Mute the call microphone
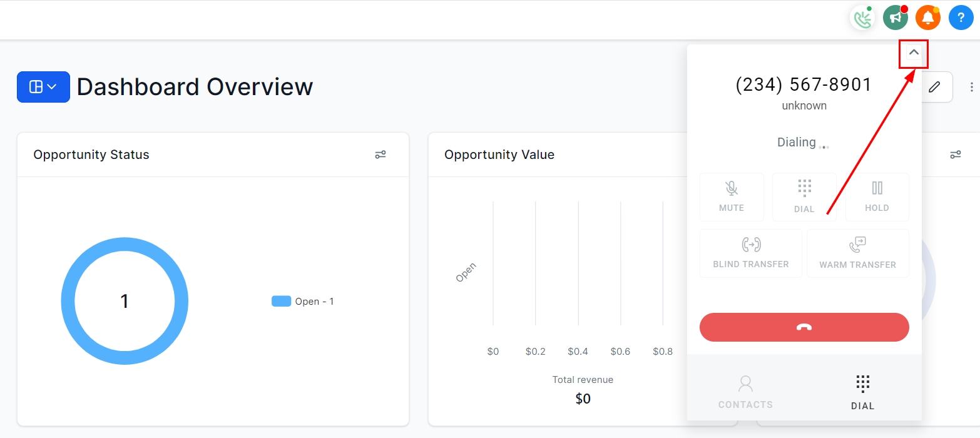The image size is (980, 438). click(x=732, y=196)
